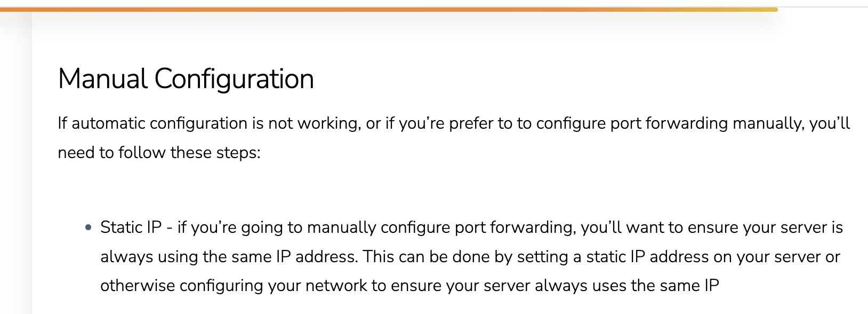This screenshot has height=314, width=868.
Task: Click the word "Manual" in the heading
Action: point(103,79)
